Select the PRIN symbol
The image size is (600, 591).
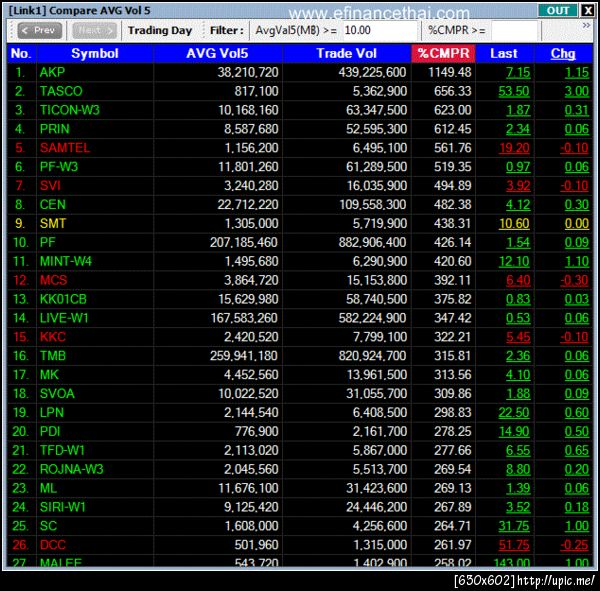(x=55, y=129)
